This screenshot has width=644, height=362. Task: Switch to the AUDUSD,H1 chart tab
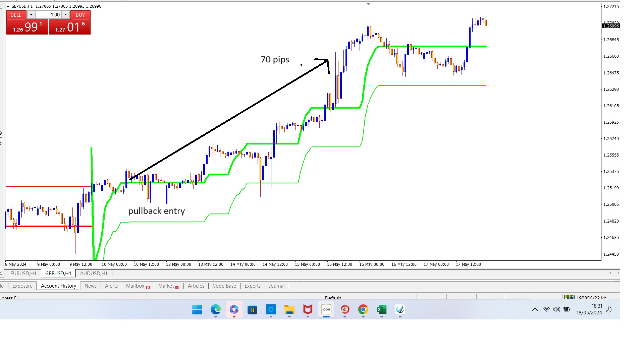coord(94,274)
